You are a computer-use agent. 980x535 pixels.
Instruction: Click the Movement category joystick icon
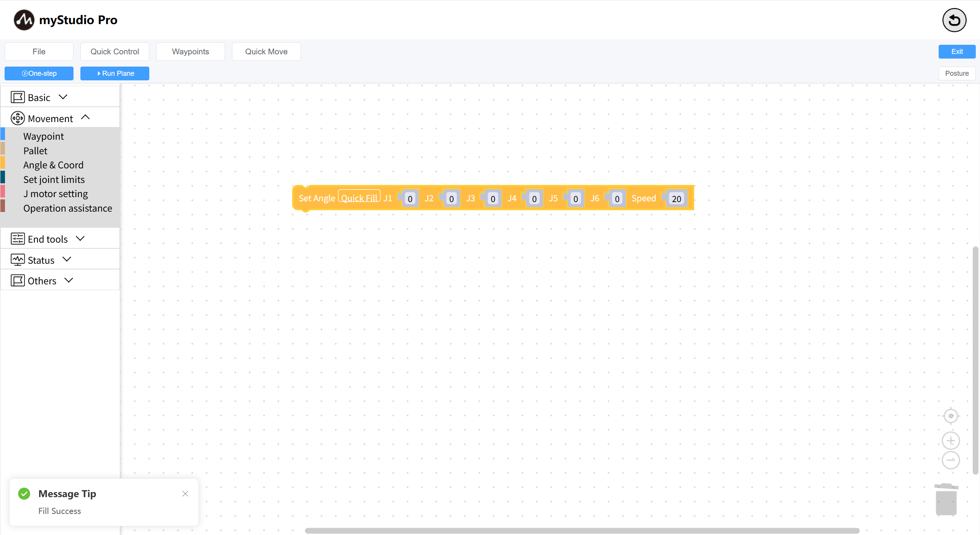(18, 118)
